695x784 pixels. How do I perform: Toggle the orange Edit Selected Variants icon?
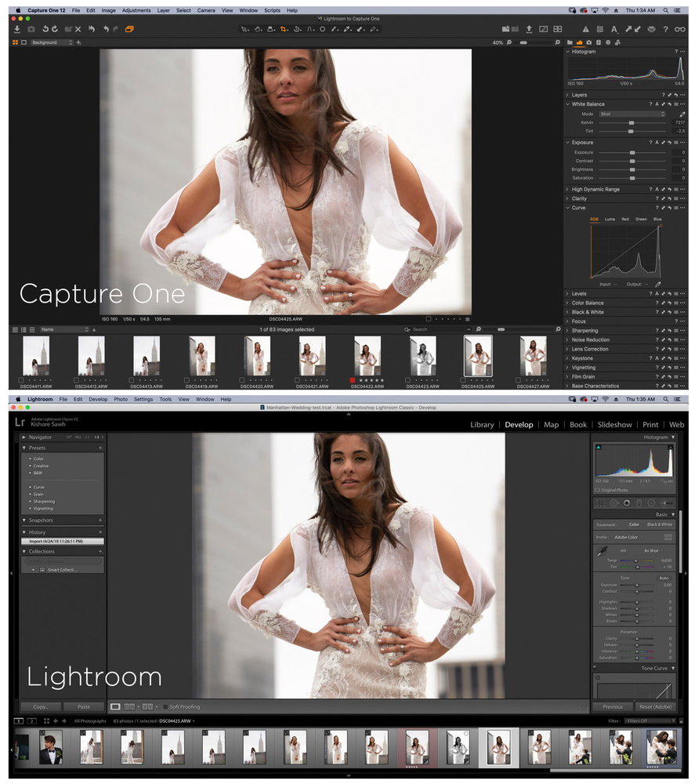pyautogui.click(x=129, y=30)
